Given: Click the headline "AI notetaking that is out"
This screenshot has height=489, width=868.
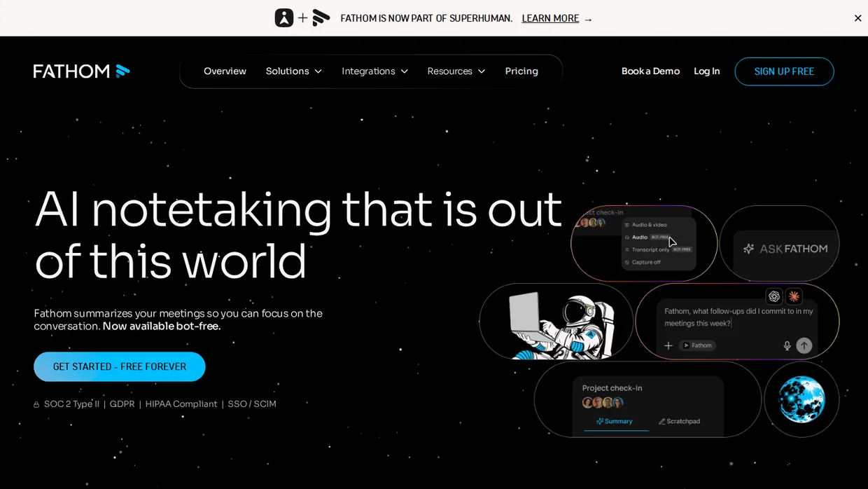Looking at the screenshot, I should click(298, 209).
